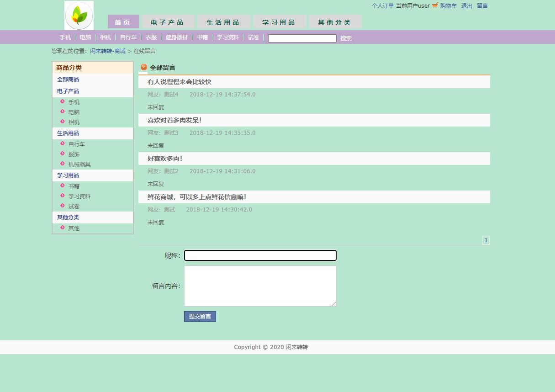
Task: Click the arrow icon beside 书籍 in sidebar
Action: point(63,185)
